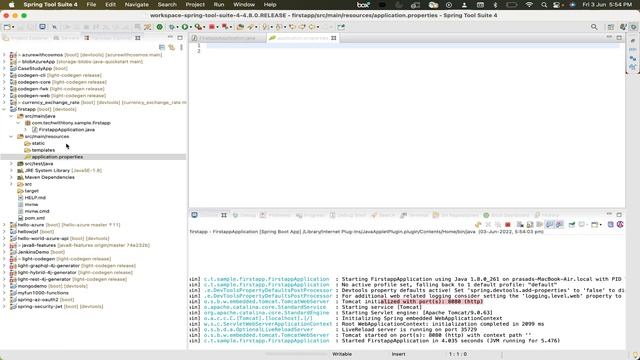
Task: Open the Window menu
Action: click(x=244, y=4)
